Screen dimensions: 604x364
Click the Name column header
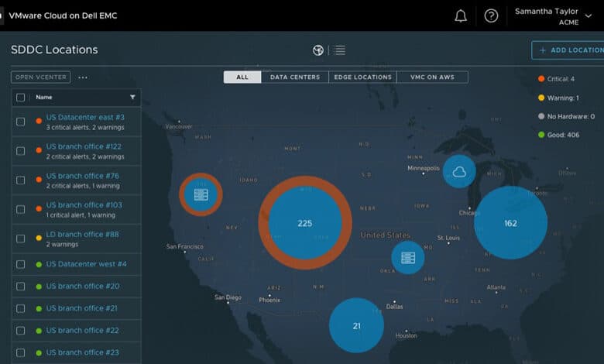44,97
